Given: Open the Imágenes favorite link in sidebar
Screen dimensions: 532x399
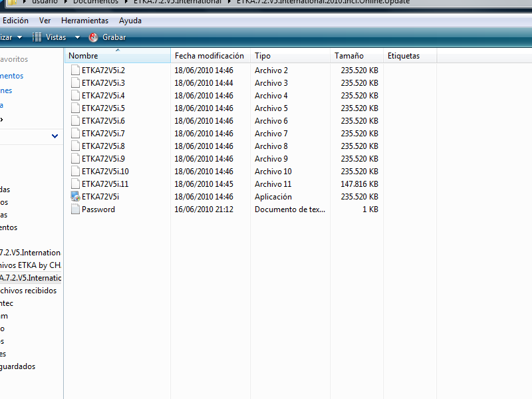Looking at the screenshot, I should click(6, 90).
